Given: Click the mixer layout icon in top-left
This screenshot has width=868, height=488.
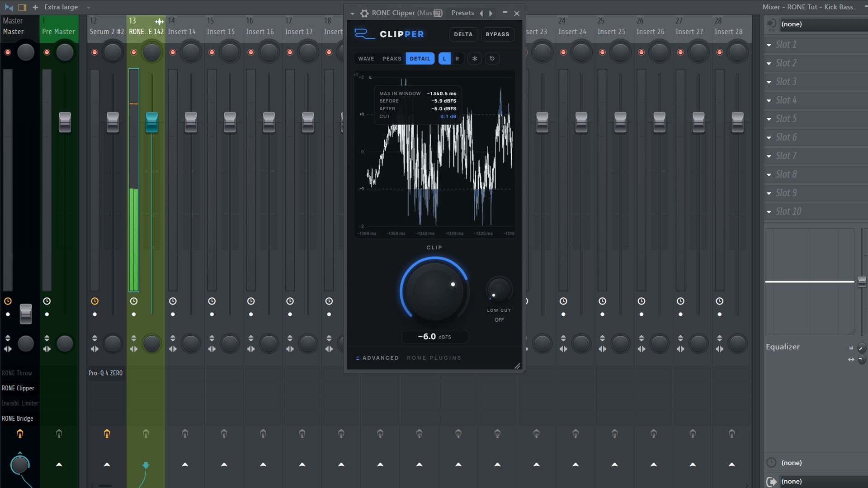Looking at the screenshot, I should [x=22, y=7].
